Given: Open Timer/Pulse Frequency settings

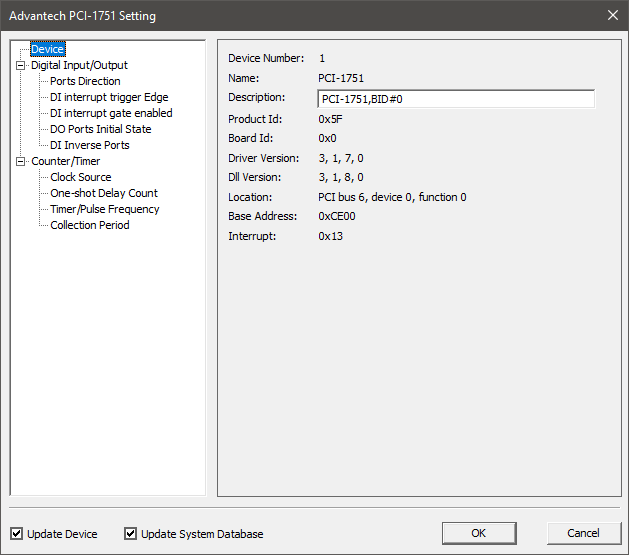Looking at the screenshot, I should (x=105, y=209).
